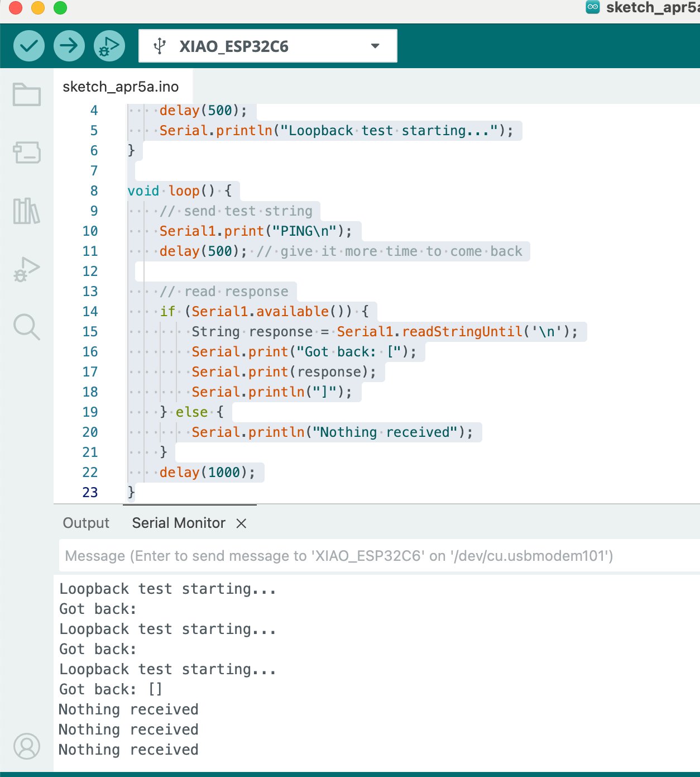Select the Debug icon in the sidebar

point(27,269)
